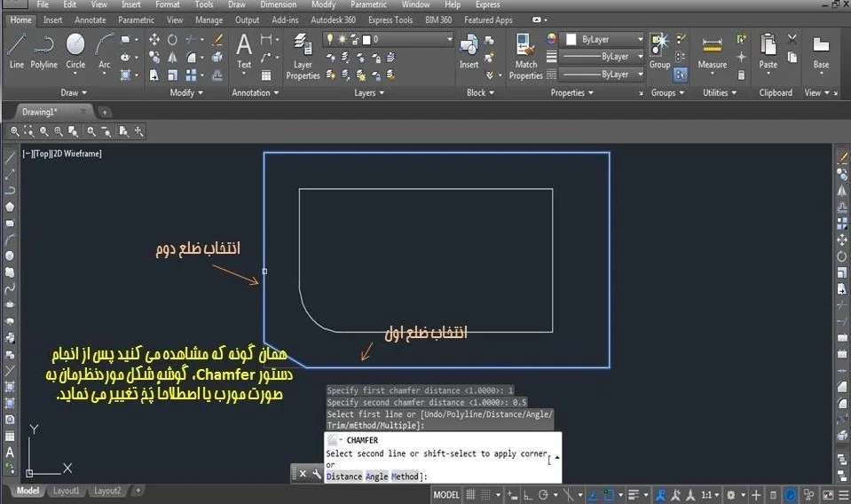Image resolution: width=851 pixels, height=504 pixels.
Task: Add a new drawing tab with plus
Action: (104, 113)
